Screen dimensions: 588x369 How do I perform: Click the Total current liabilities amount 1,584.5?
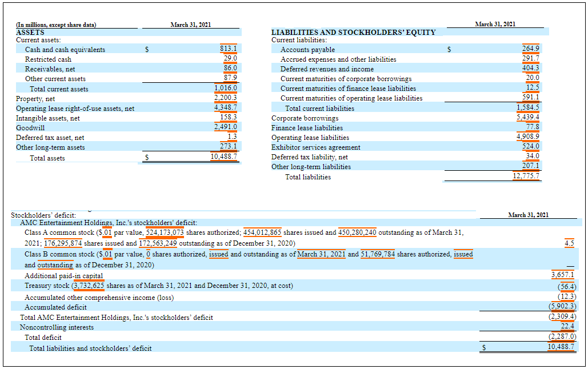pos(528,107)
